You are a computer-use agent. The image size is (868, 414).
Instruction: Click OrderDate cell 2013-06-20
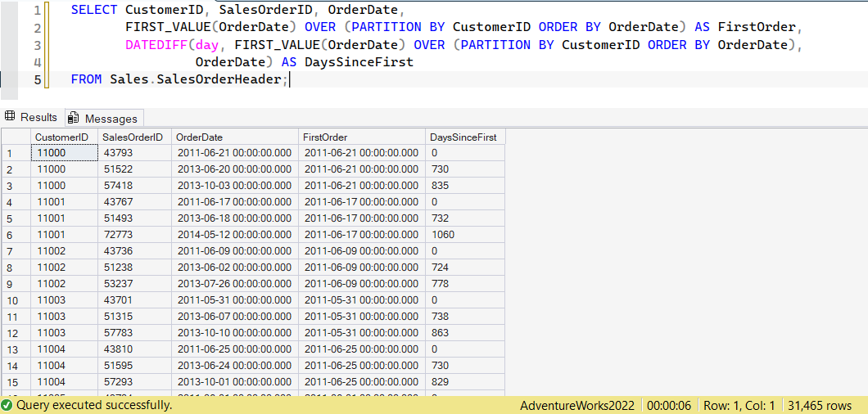click(234, 169)
